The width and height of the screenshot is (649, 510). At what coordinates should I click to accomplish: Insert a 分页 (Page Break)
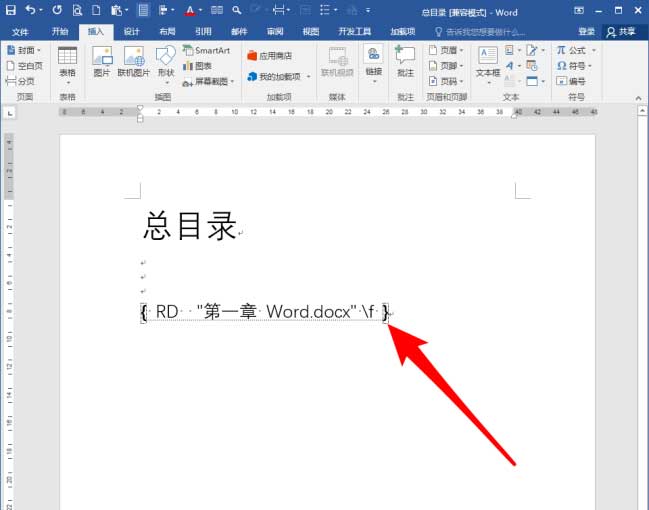tap(21, 81)
